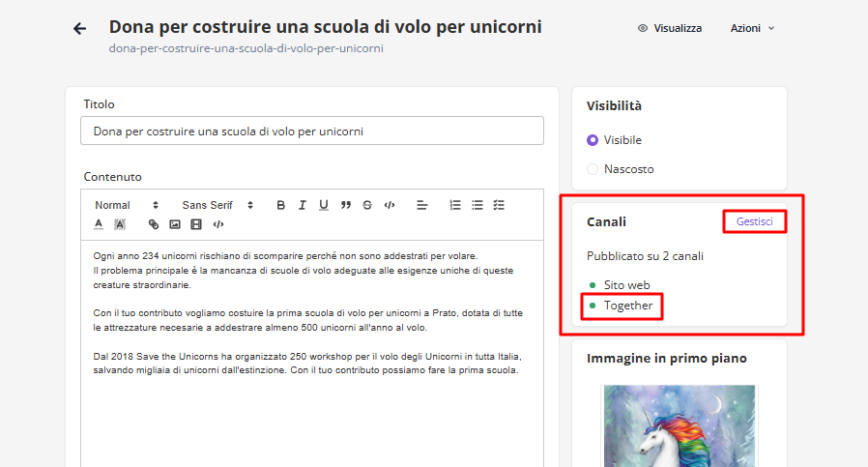Toggle bold formatting in editor toolbar

(x=281, y=205)
